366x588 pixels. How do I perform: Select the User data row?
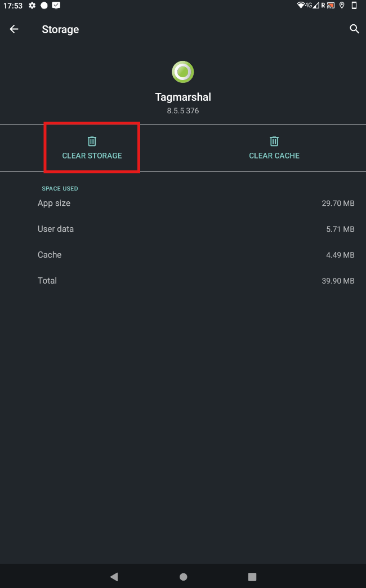coord(183,229)
